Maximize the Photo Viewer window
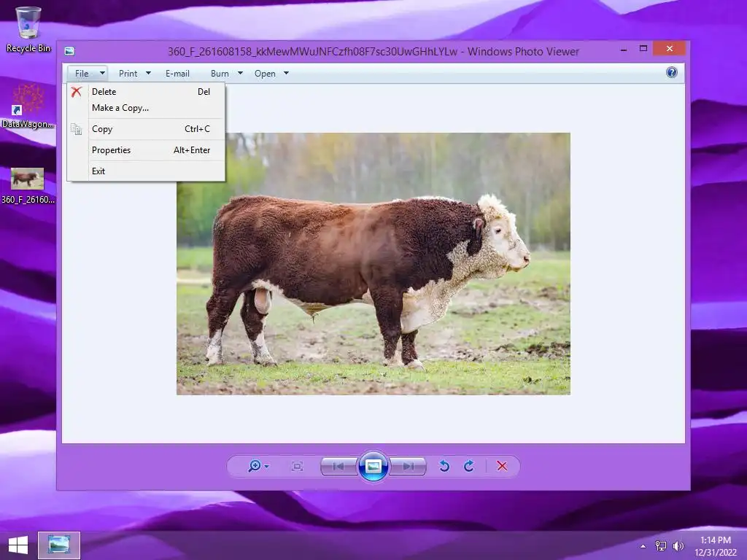The height and width of the screenshot is (560, 747). tap(643, 49)
